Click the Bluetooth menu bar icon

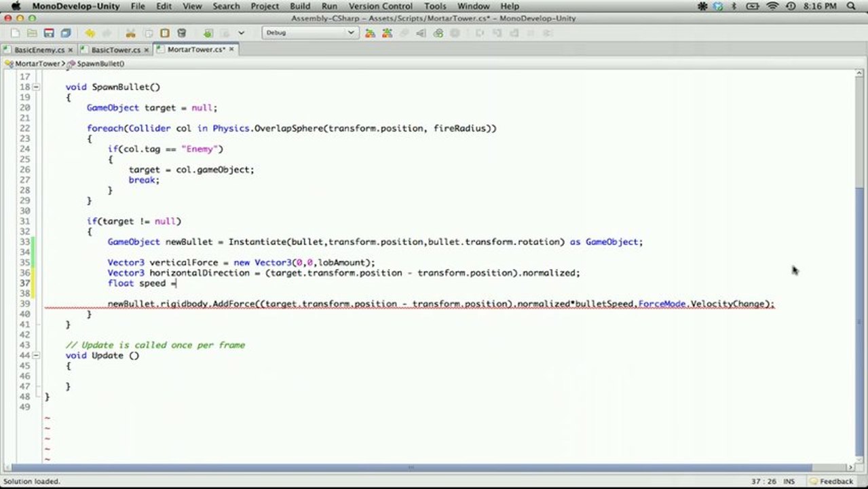point(734,6)
